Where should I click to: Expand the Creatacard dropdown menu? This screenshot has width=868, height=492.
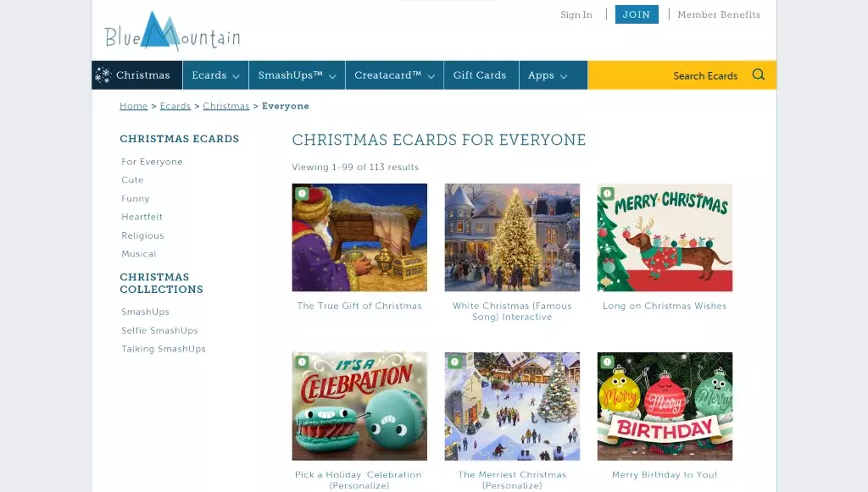[x=394, y=75]
